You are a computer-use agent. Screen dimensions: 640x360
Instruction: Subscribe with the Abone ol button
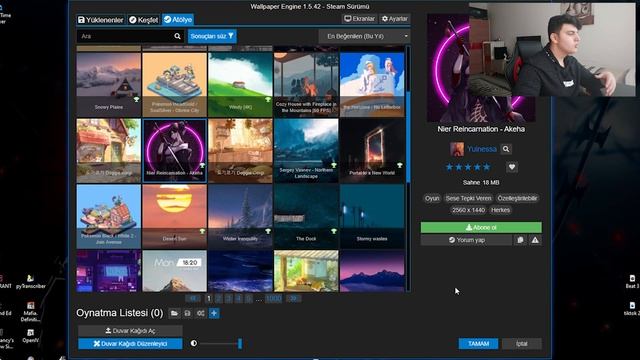[x=481, y=227]
